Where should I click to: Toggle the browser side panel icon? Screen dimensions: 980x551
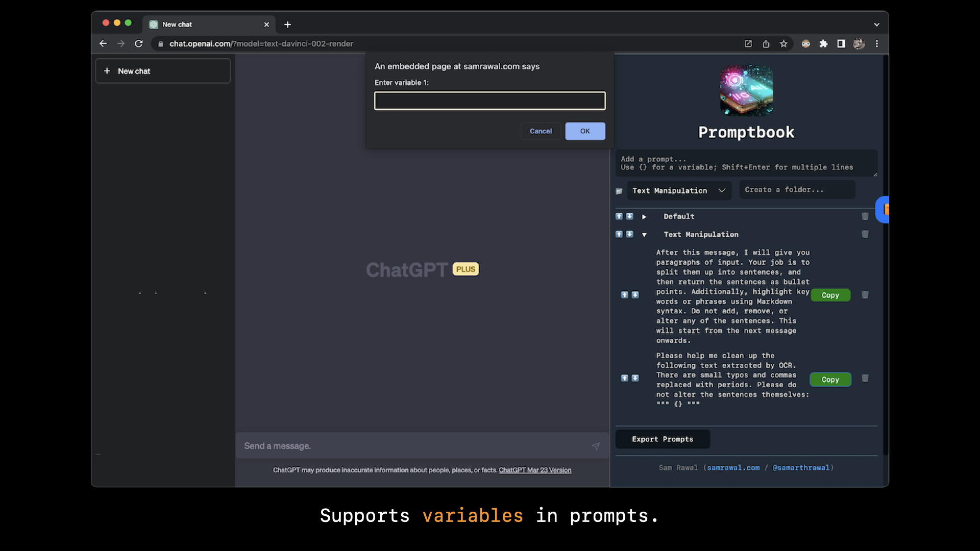(841, 44)
